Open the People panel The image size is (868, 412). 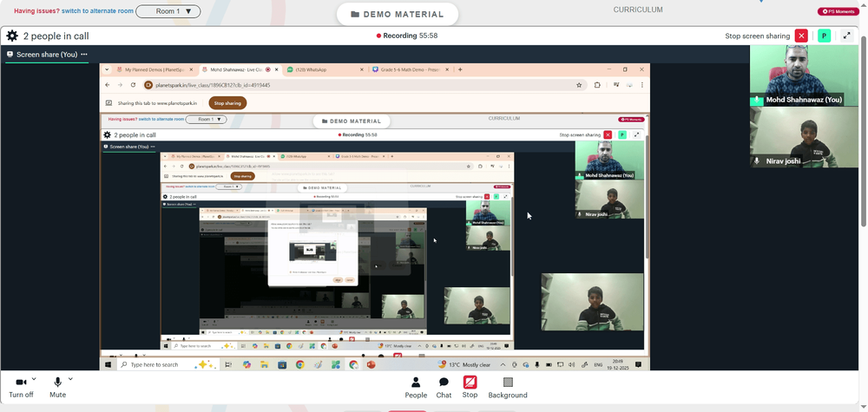coord(416,387)
